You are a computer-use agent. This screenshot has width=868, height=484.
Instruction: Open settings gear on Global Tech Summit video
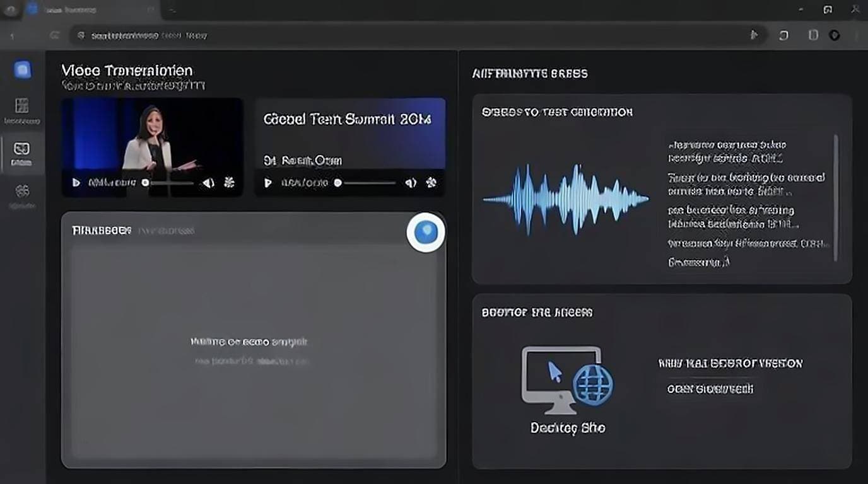[431, 183]
